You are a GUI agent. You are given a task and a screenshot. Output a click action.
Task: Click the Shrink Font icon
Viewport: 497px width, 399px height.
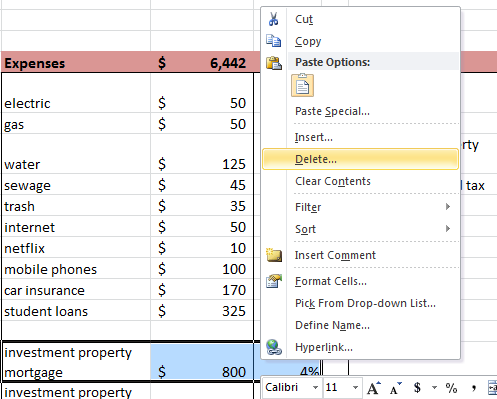point(394,388)
